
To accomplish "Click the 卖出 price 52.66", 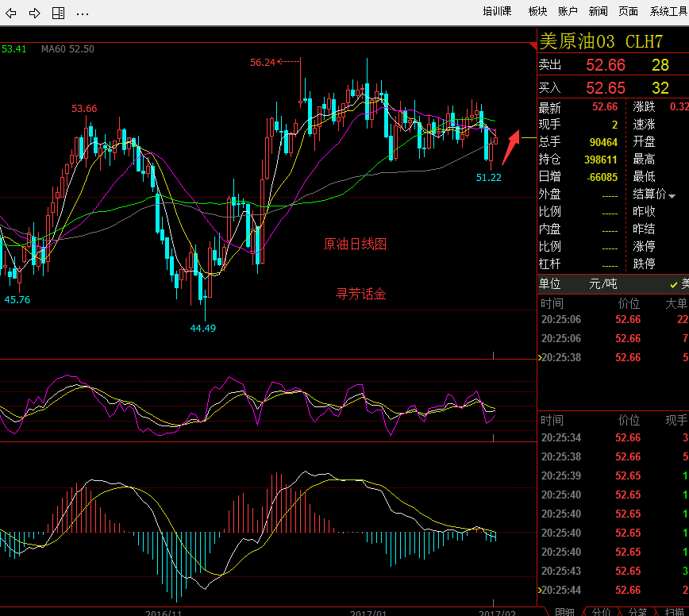I will pos(605,66).
